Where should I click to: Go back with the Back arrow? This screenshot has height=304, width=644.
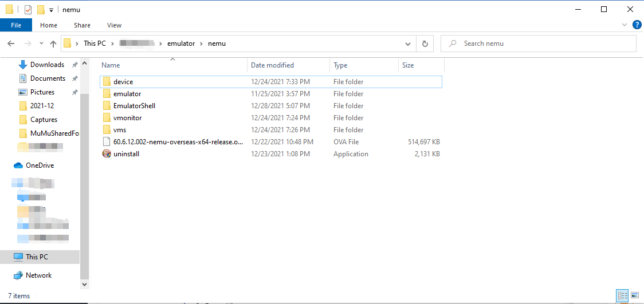(x=11, y=43)
